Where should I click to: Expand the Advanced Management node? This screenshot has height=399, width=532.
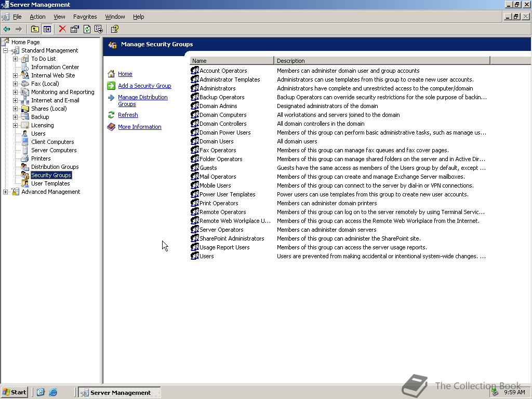pos(5,192)
